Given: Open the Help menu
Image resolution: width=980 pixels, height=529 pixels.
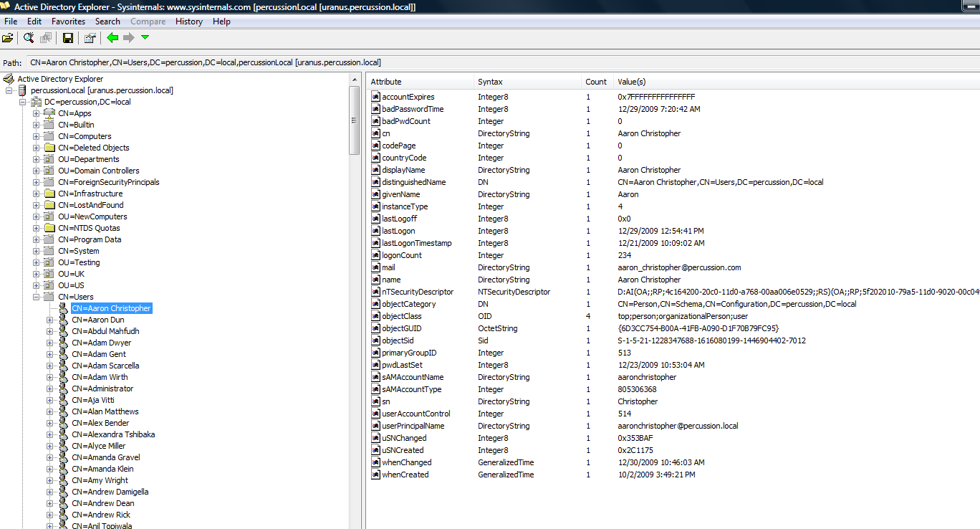Looking at the screenshot, I should (222, 22).
